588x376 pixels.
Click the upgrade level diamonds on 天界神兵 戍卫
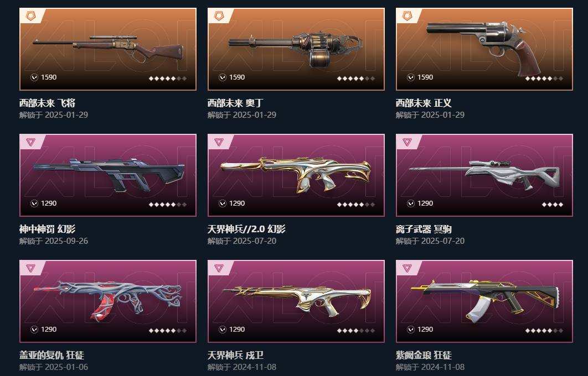356,331
